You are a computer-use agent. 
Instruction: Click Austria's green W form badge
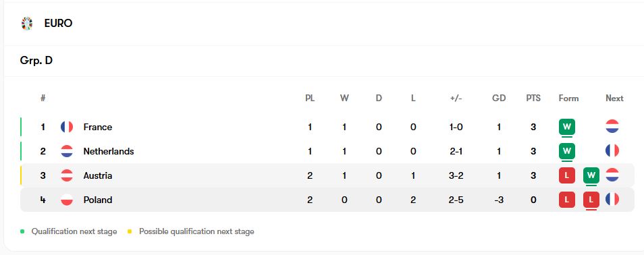(591, 175)
